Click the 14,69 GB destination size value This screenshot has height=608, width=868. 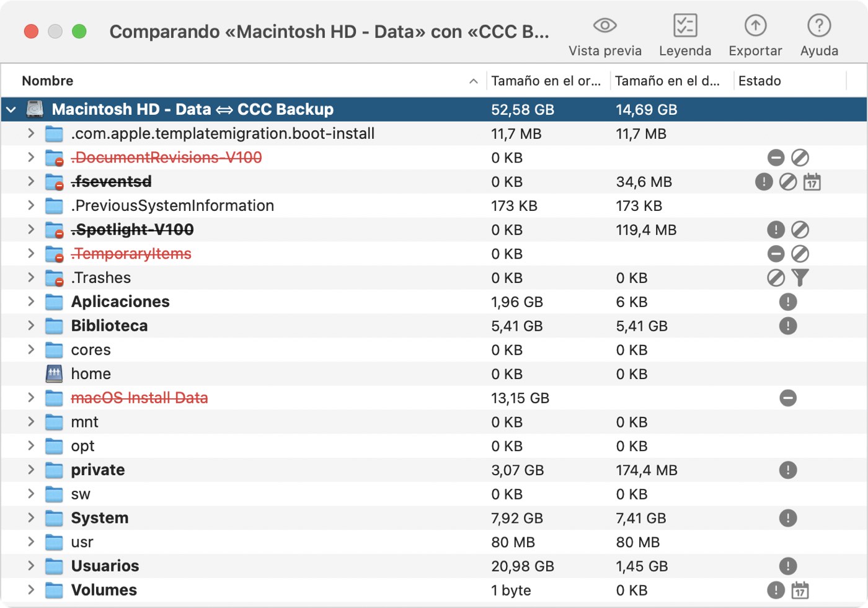646,110
